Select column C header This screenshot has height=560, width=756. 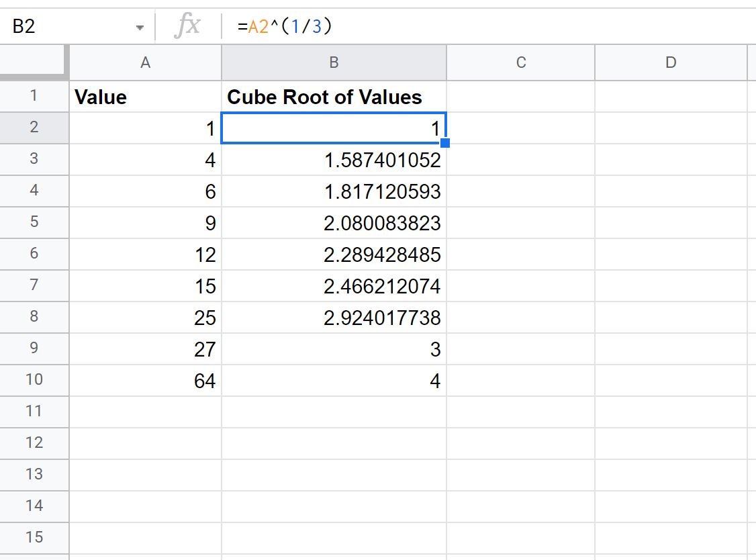[x=521, y=62]
